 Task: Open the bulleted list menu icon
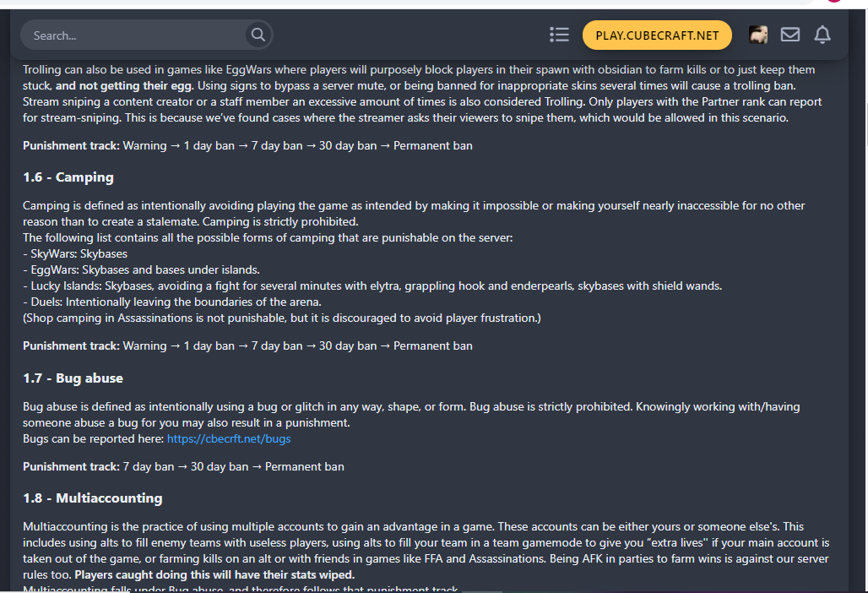(559, 35)
